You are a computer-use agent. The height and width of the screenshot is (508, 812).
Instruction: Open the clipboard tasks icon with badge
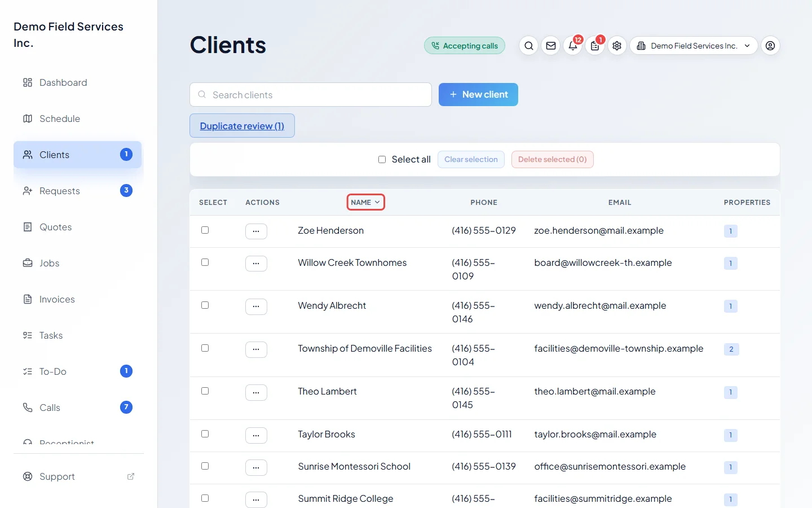pyautogui.click(x=595, y=46)
